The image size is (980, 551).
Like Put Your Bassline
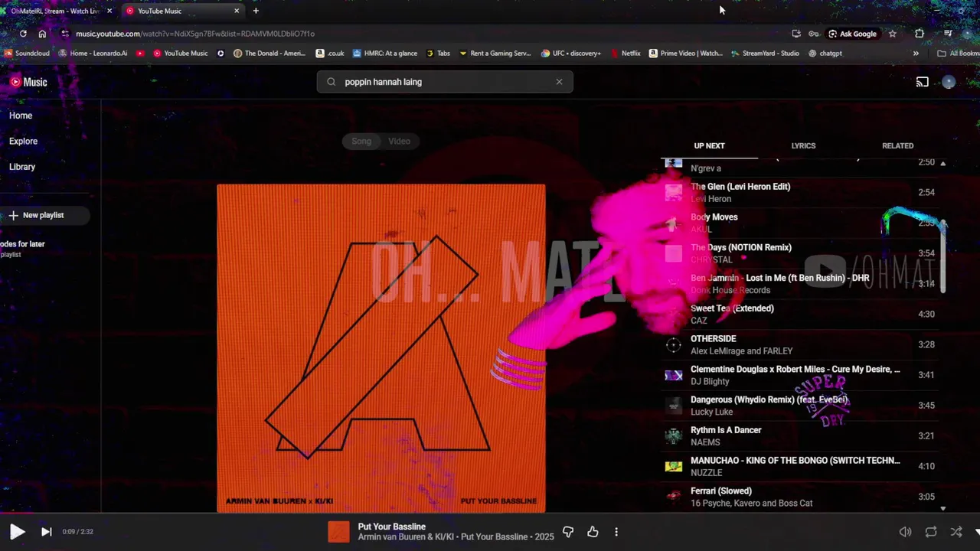coord(593,532)
